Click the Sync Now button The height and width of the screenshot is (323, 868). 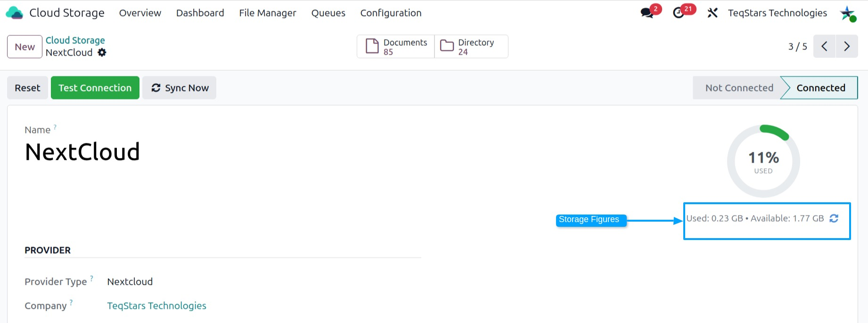[x=179, y=88]
